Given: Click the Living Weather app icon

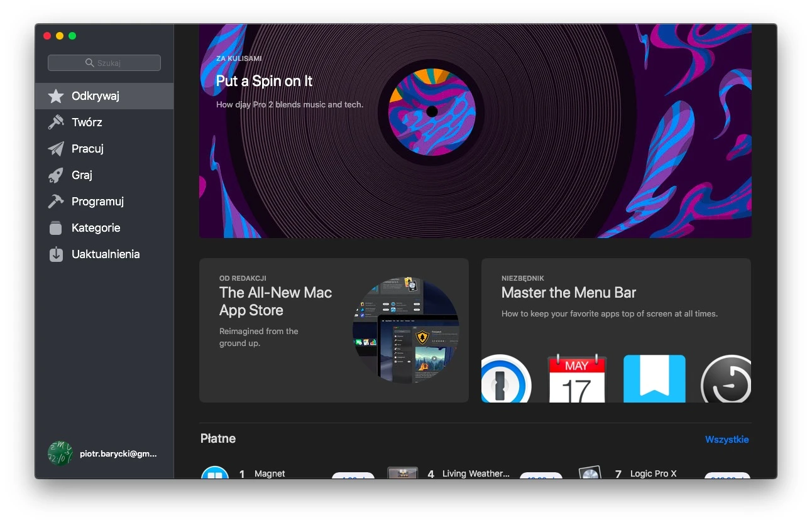Looking at the screenshot, I should [403, 473].
